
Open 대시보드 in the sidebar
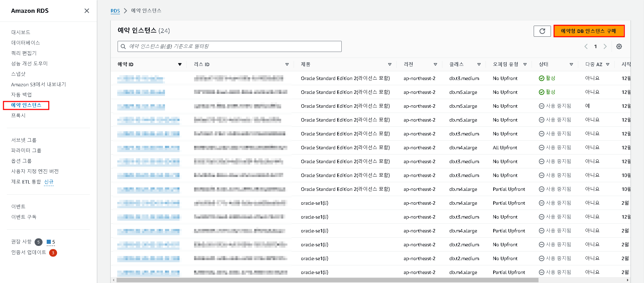(21, 32)
